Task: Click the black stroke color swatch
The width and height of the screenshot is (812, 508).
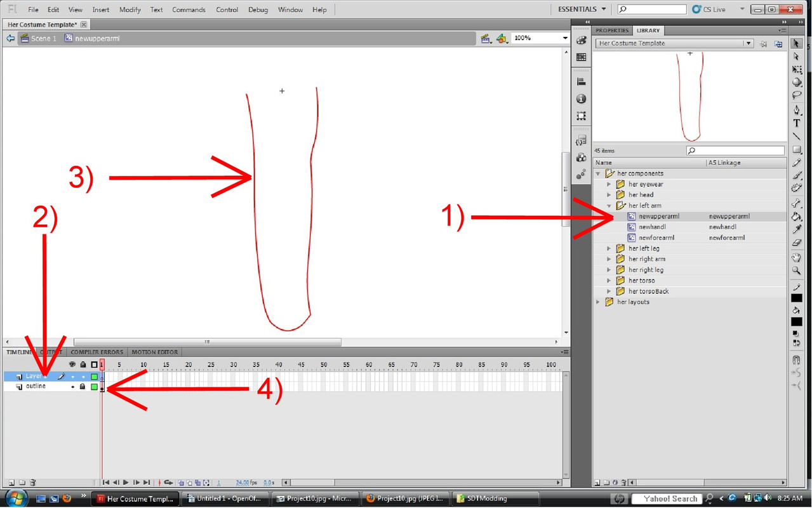Action: click(x=796, y=298)
